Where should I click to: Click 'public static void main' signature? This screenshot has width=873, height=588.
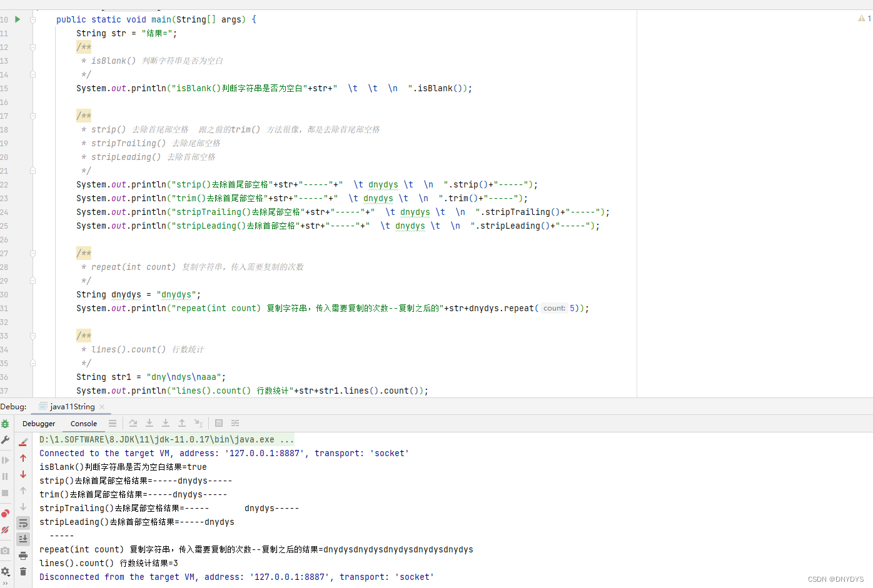click(x=156, y=19)
